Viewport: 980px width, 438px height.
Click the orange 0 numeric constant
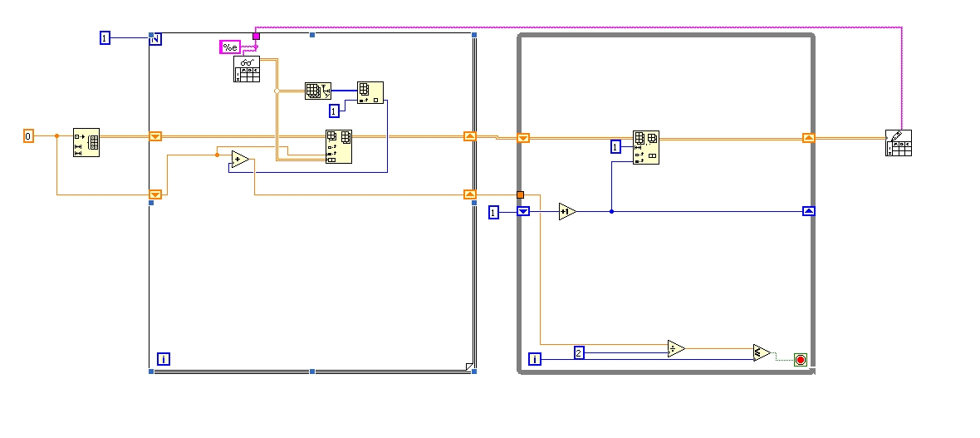coord(28,135)
